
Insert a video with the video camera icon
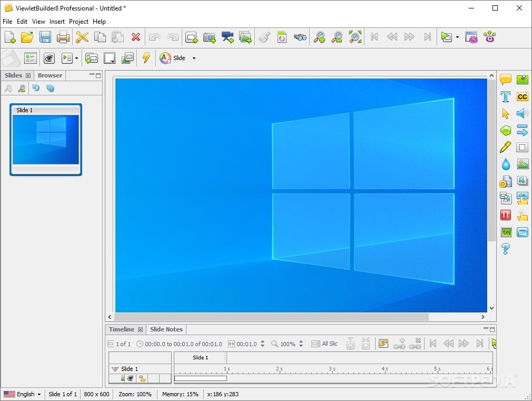(228, 37)
